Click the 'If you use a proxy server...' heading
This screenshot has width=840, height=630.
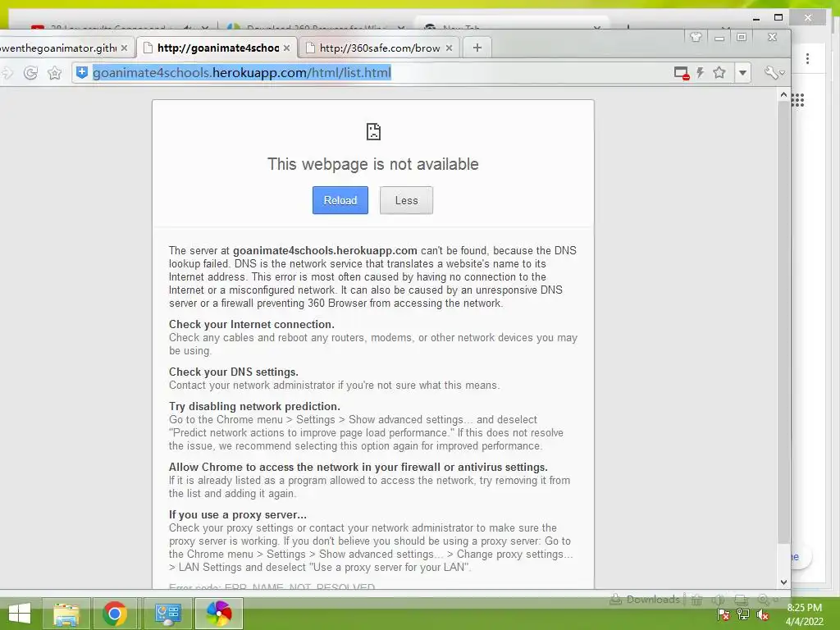(238, 514)
